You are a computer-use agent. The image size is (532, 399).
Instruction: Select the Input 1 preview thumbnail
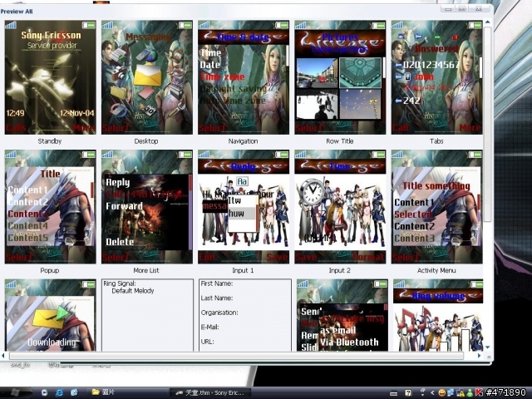point(244,207)
